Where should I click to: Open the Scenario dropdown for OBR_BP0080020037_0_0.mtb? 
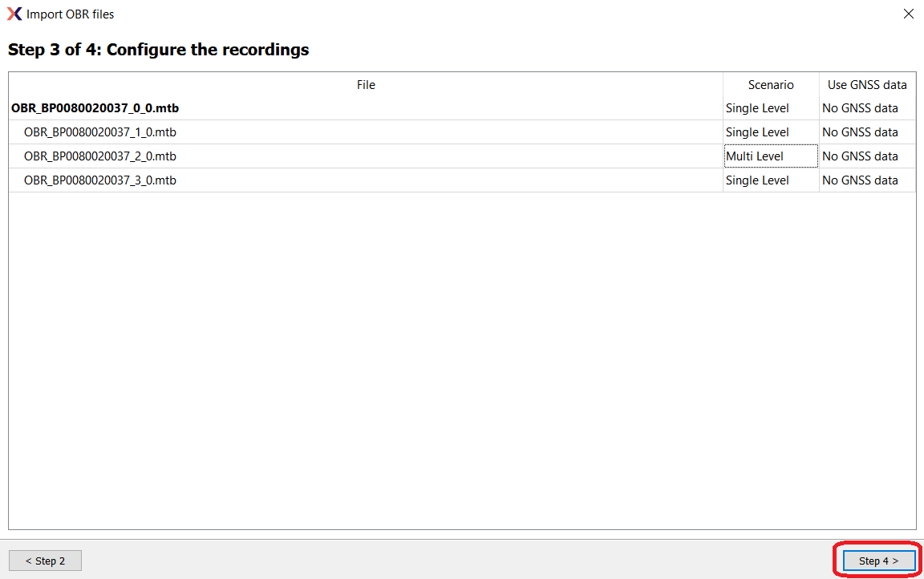click(x=770, y=107)
